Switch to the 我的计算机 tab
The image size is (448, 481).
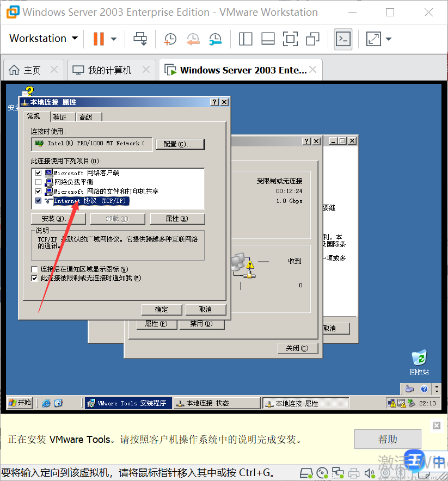tap(111, 69)
